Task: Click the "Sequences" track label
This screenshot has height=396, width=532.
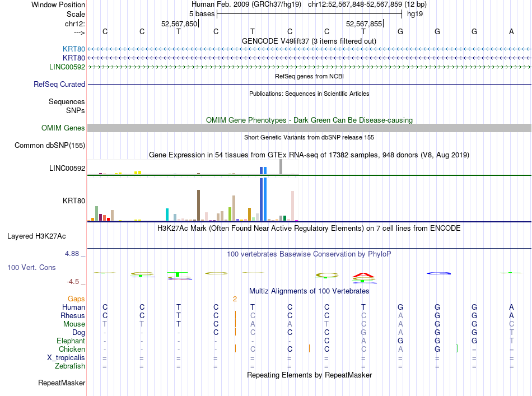Action: [x=67, y=101]
